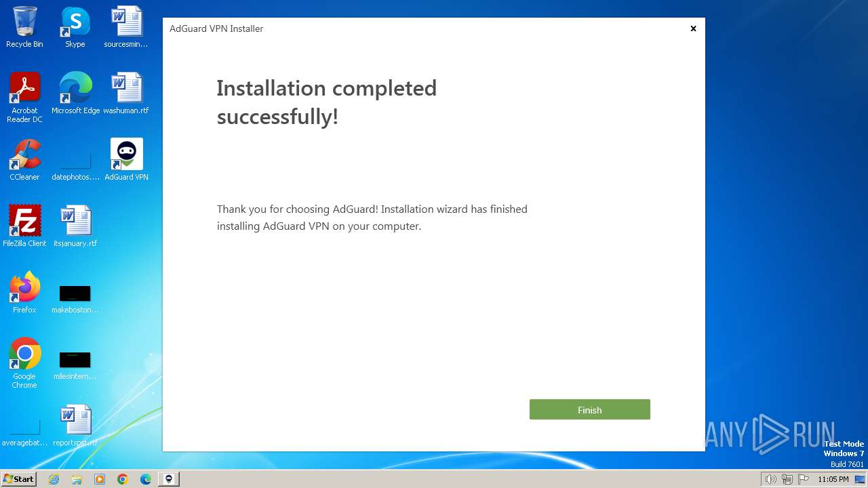Close the AdGuard VPN Installer window
The image size is (868, 488).
(693, 28)
